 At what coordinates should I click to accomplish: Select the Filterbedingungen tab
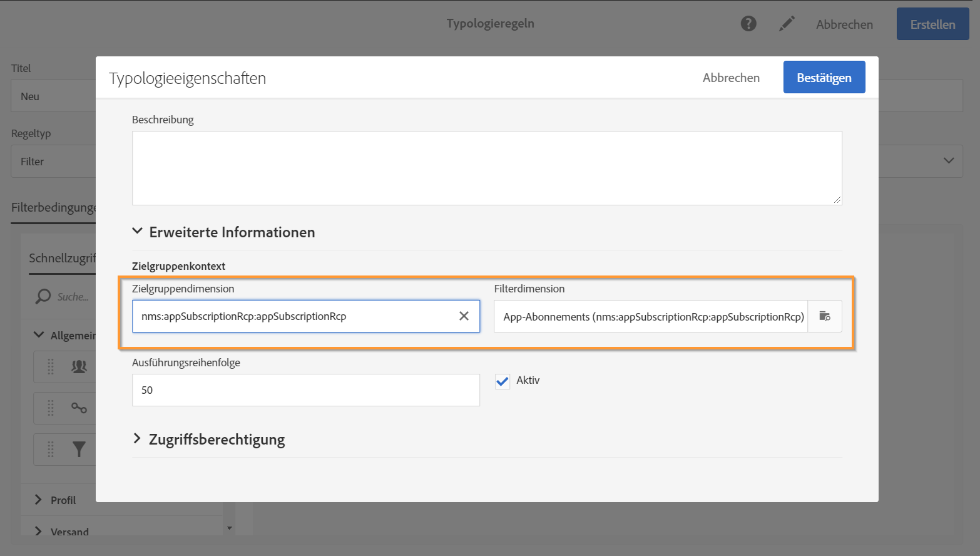53,208
